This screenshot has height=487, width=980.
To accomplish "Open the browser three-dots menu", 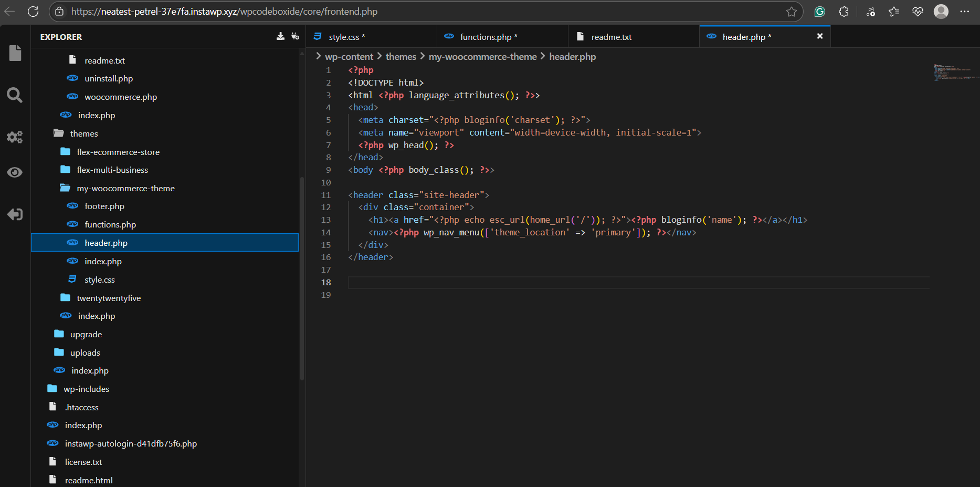I will [965, 12].
